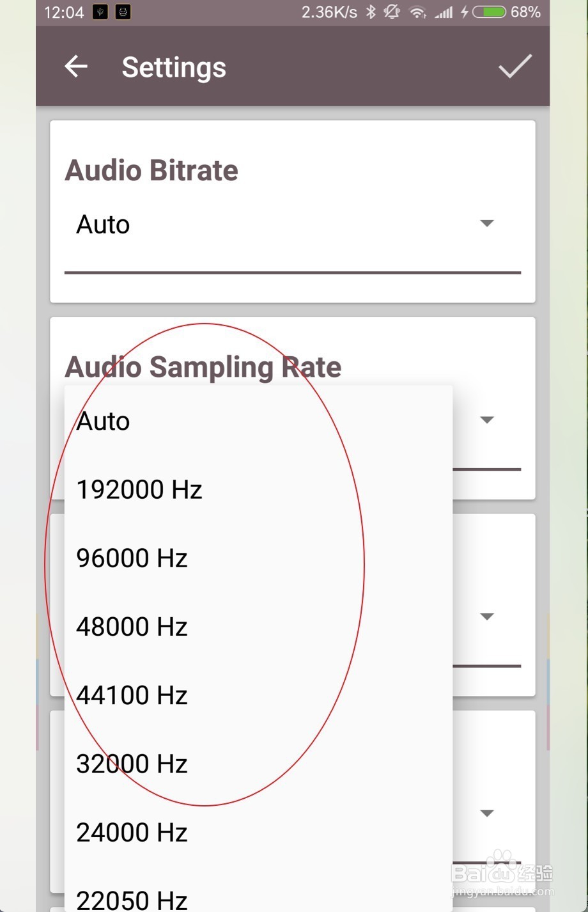Tap the back arrow in Settings header
The height and width of the screenshot is (912, 588).
coord(76,67)
